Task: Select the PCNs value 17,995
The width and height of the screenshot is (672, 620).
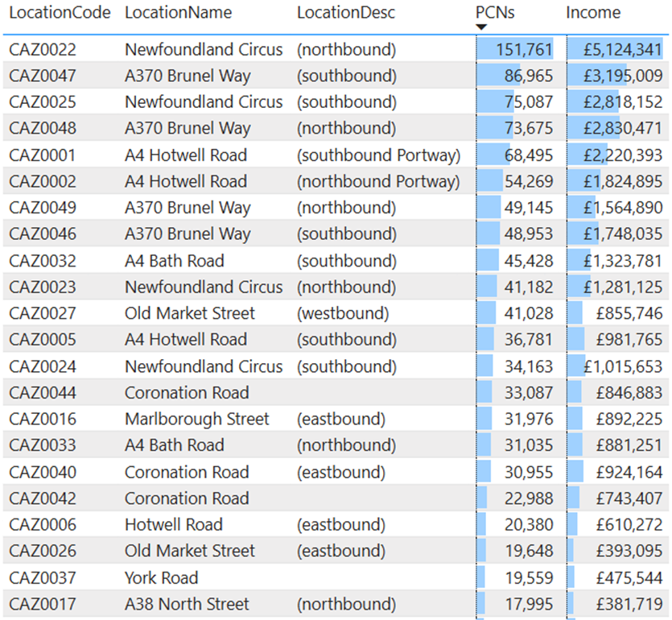Action: point(529,605)
